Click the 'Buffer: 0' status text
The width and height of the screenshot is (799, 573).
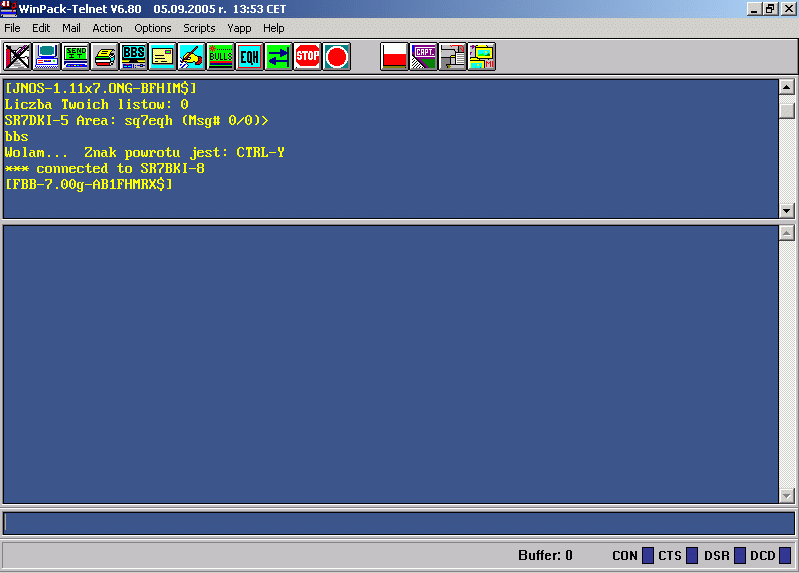point(545,555)
